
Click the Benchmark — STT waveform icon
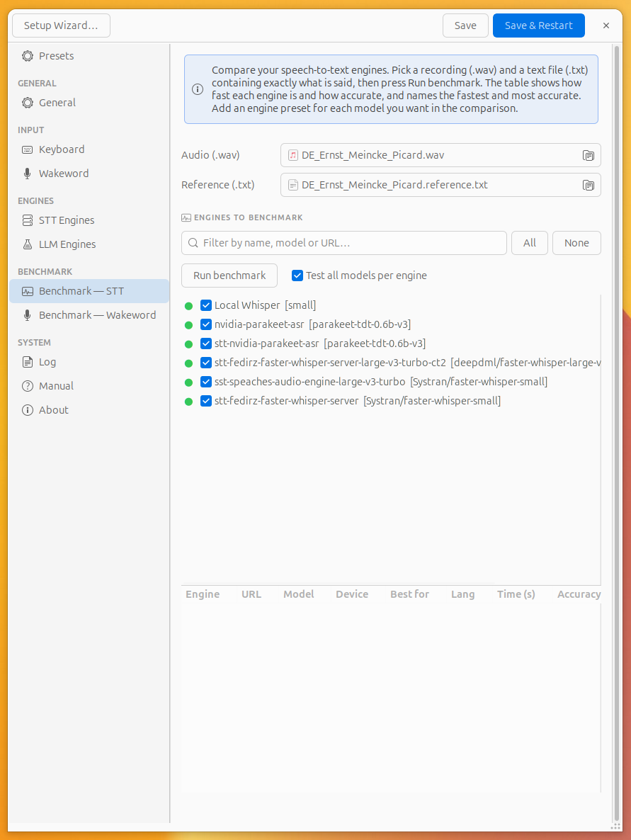(x=28, y=291)
